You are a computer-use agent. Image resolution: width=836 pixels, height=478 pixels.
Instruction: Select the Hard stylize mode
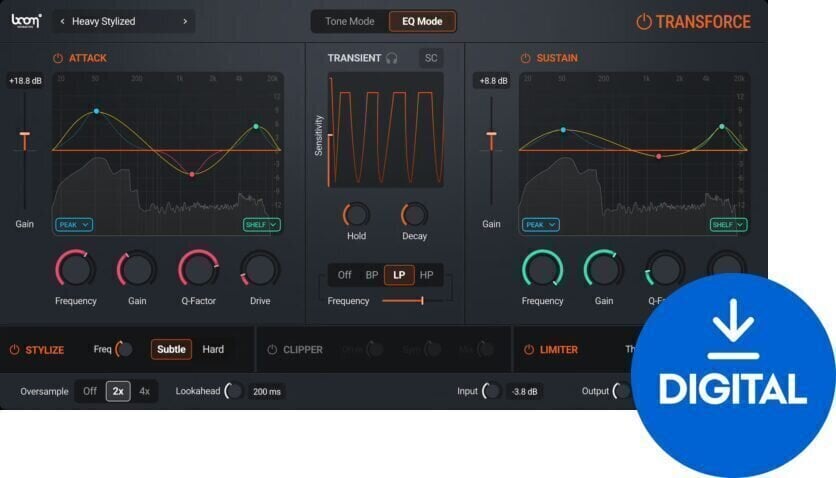tap(213, 350)
